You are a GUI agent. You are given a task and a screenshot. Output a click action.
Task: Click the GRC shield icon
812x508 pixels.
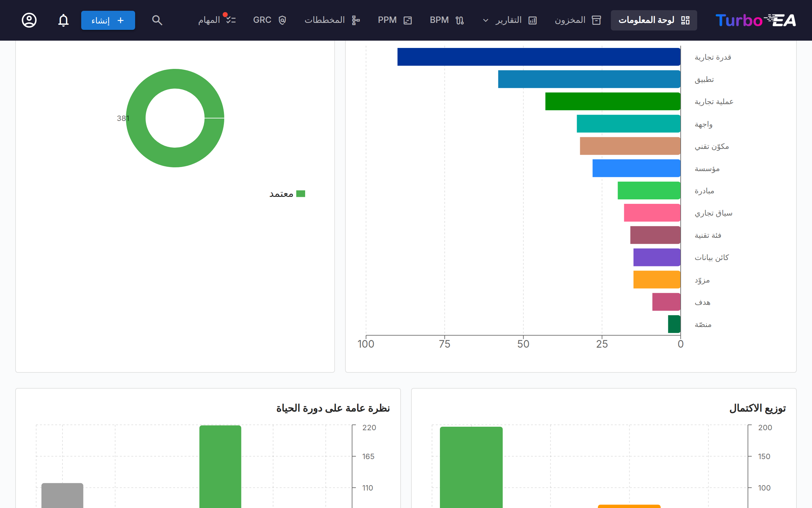tap(283, 20)
